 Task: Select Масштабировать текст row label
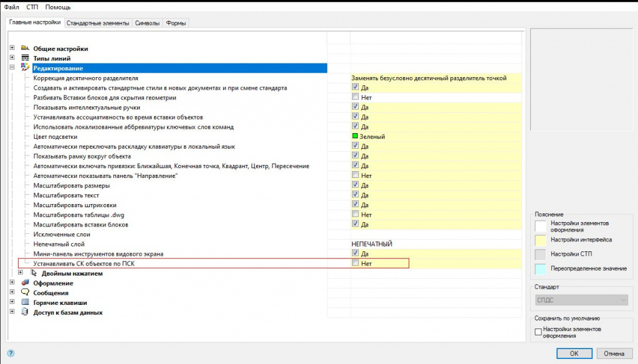point(66,195)
